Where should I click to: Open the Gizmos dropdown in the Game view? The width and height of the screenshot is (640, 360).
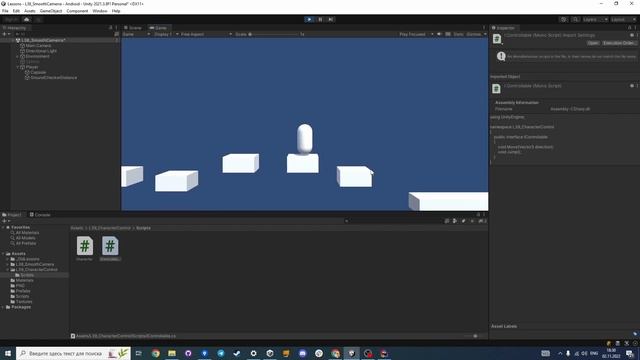476,34
